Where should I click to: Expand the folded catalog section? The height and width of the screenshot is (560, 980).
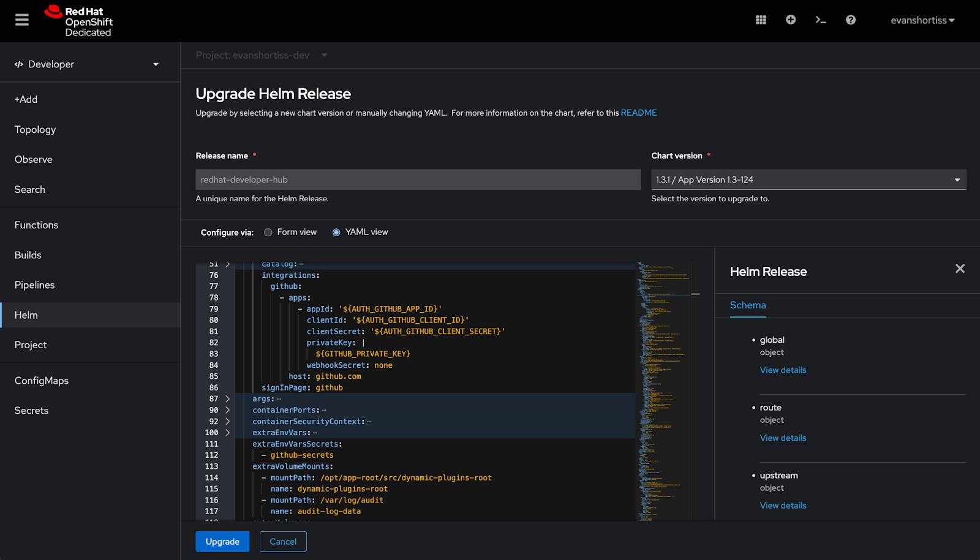(x=227, y=264)
